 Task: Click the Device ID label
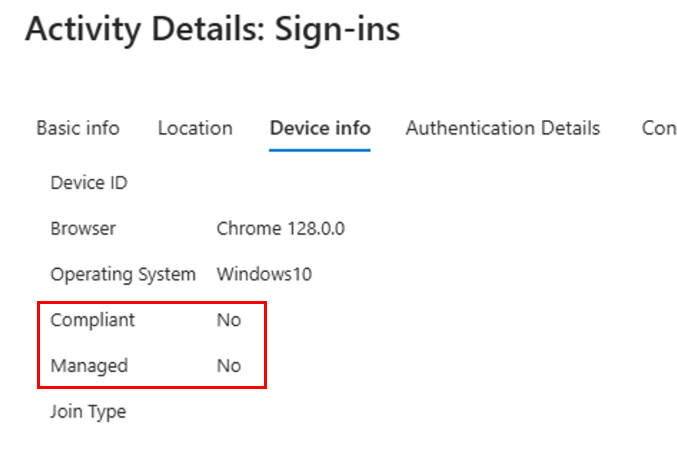pos(89,183)
